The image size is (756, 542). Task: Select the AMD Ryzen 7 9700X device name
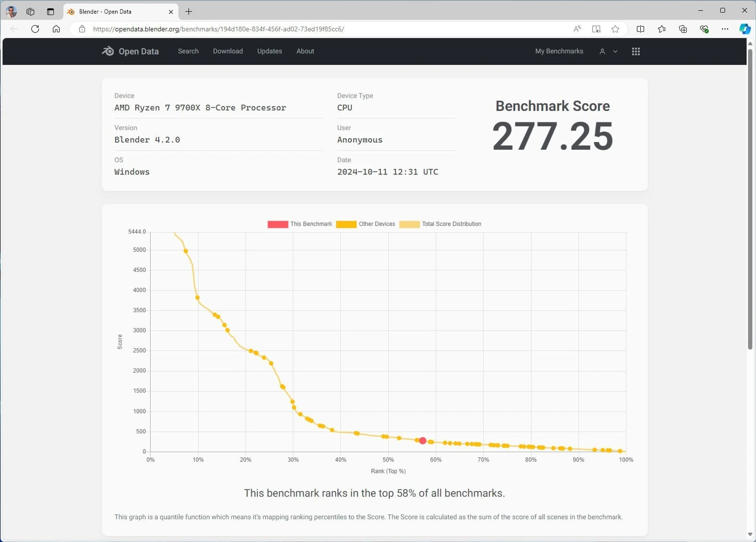(200, 108)
